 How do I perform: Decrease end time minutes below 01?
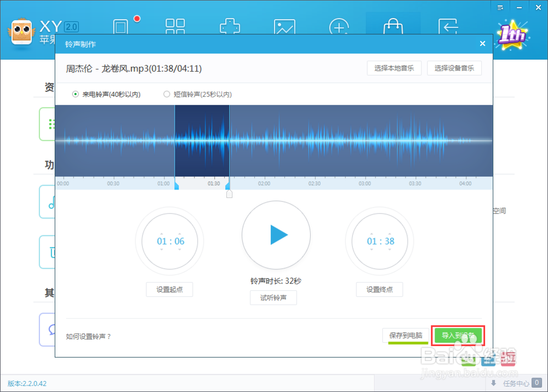tap(372, 250)
